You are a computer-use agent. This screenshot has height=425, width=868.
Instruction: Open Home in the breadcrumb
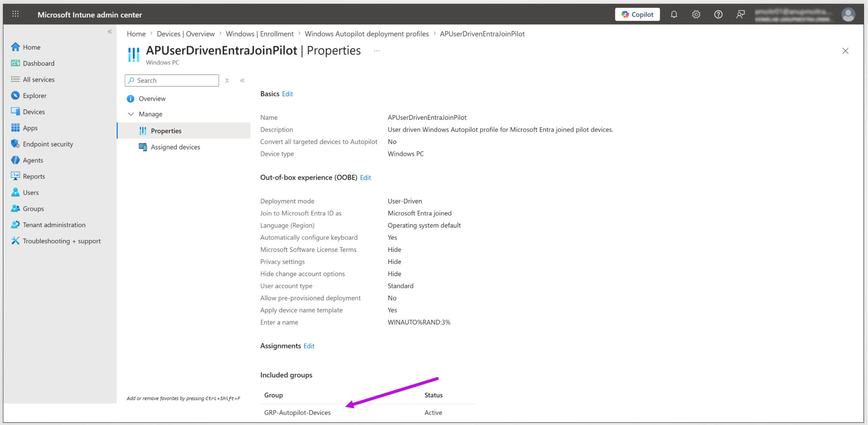coord(136,34)
